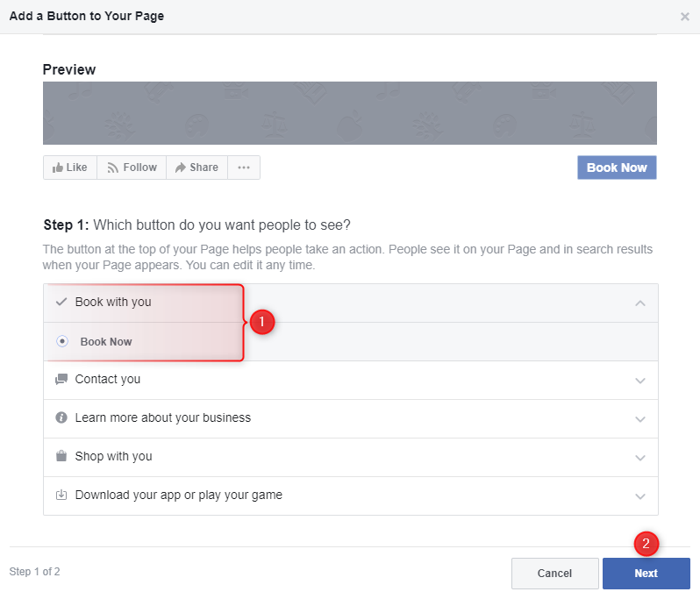
Task: Expand the Contact you chevron
Action: (640, 381)
